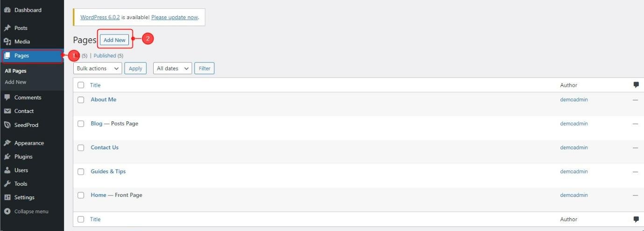Open the Bulk actions dropdown
This screenshot has height=231, width=644.
[x=98, y=68]
